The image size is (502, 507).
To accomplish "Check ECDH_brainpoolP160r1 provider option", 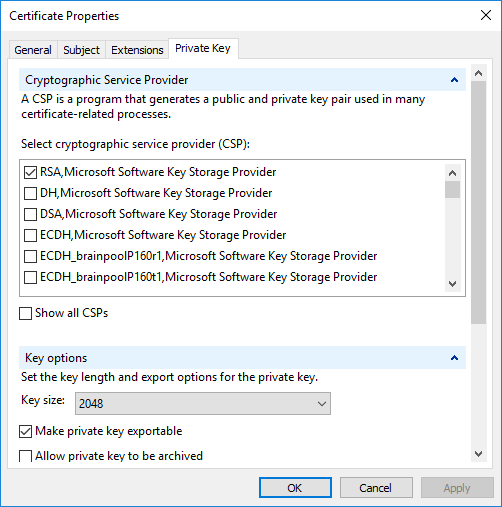I will [x=30, y=256].
